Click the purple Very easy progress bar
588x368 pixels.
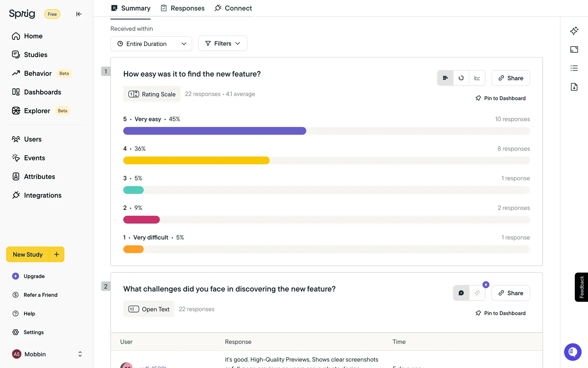pyautogui.click(x=214, y=131)
